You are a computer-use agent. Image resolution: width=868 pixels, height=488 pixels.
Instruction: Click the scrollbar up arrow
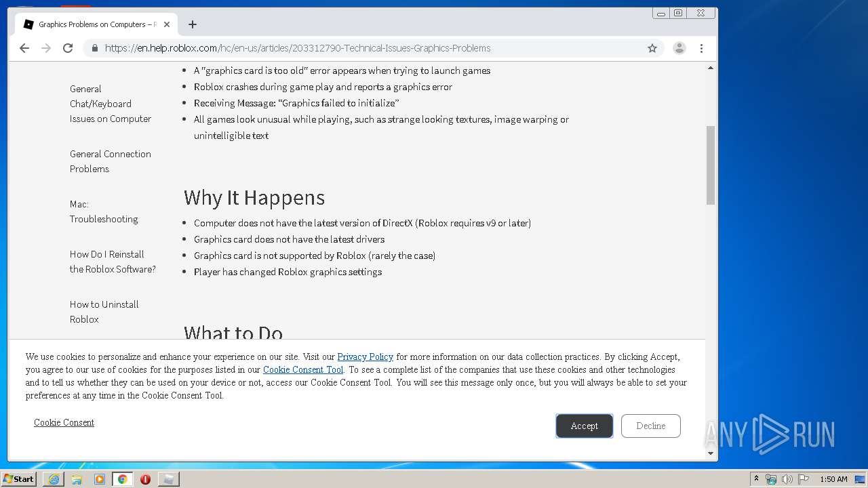click(x=711, y=68)
